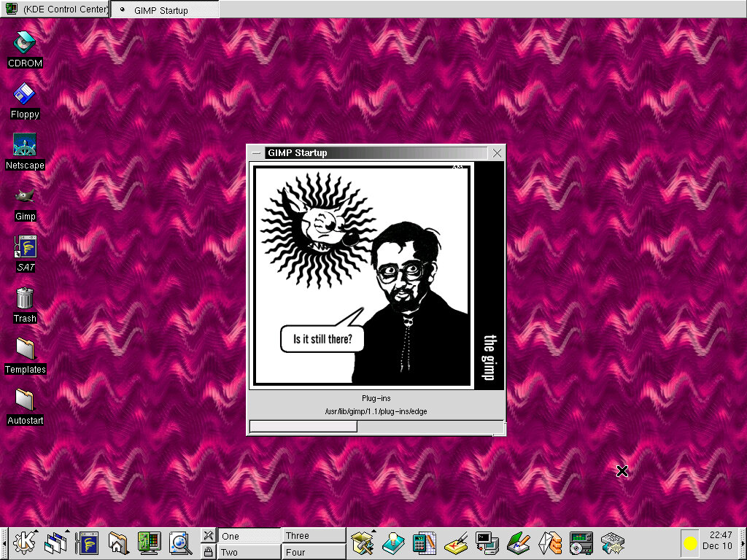Launch the KDE Control Center monitor icon

tap(149, 543)
